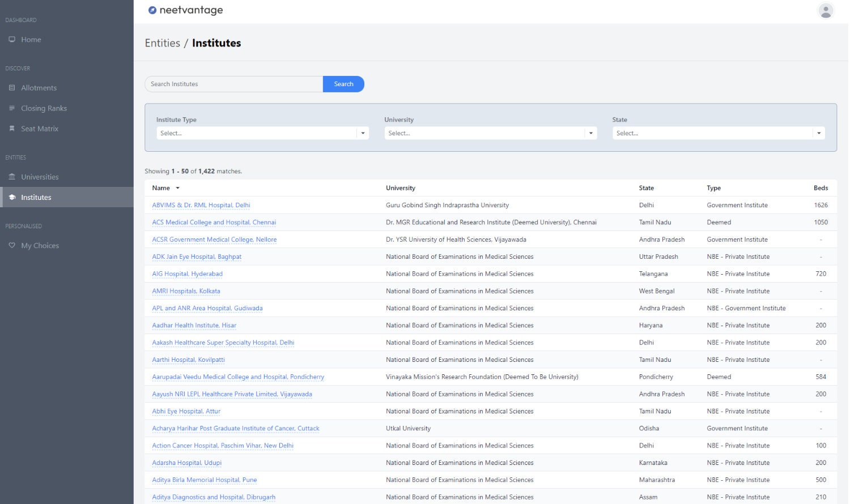Open ABVIMS & Dr. RML Hospital link
The width and height of the screenshot is (850, 504).
[201, 205]
